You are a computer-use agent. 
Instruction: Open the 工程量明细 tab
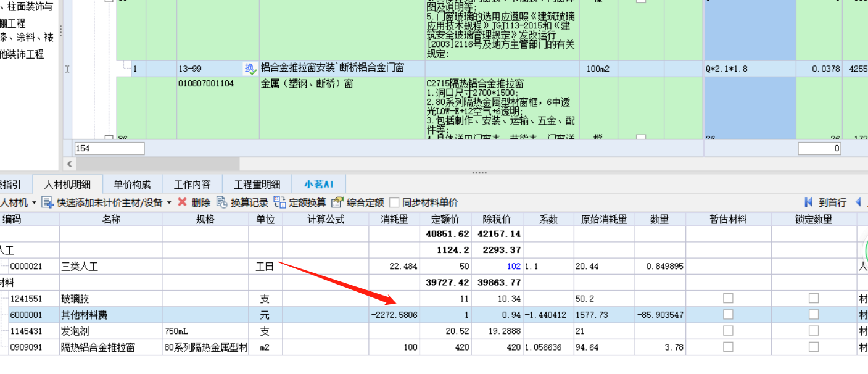257,184
